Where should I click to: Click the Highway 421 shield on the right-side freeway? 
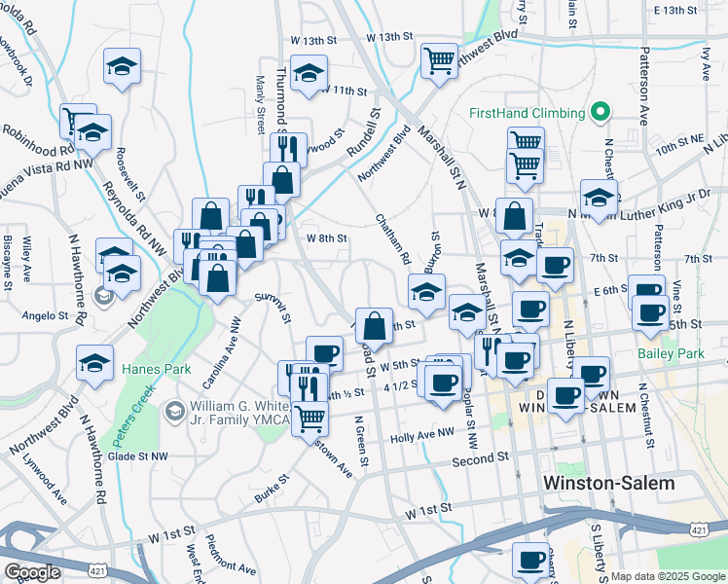click(x=698, y=529)
